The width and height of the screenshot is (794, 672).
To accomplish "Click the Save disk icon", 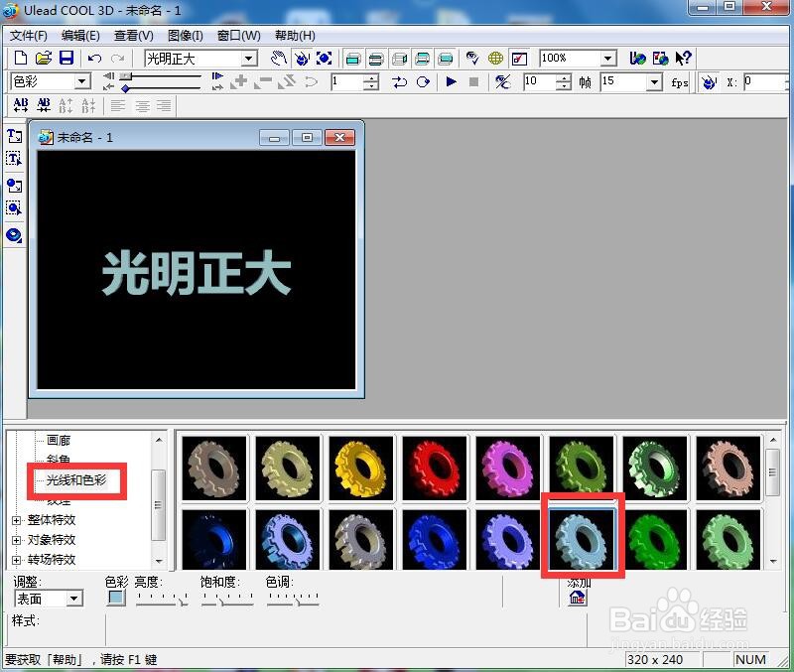I will pyautogui.click(x=66, y=59).
